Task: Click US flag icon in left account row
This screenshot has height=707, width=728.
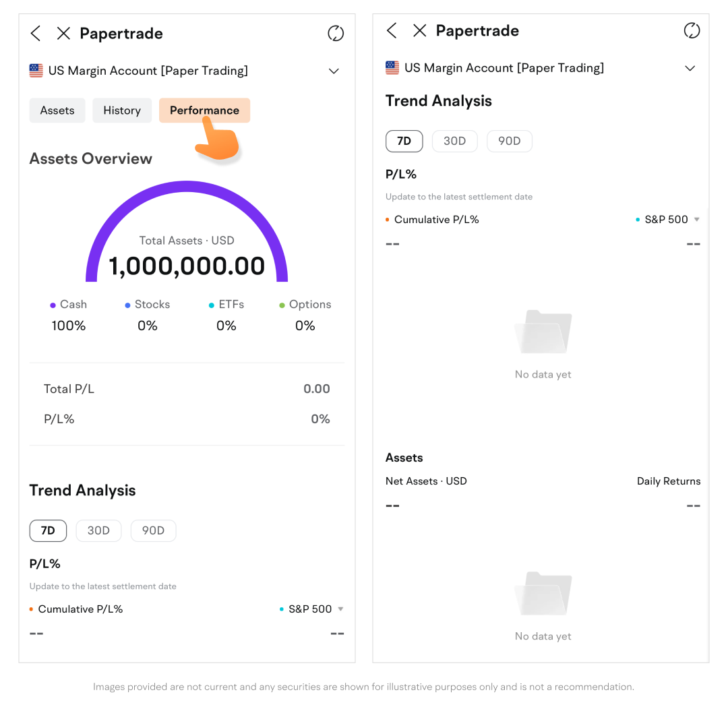Action: (36, 71)
